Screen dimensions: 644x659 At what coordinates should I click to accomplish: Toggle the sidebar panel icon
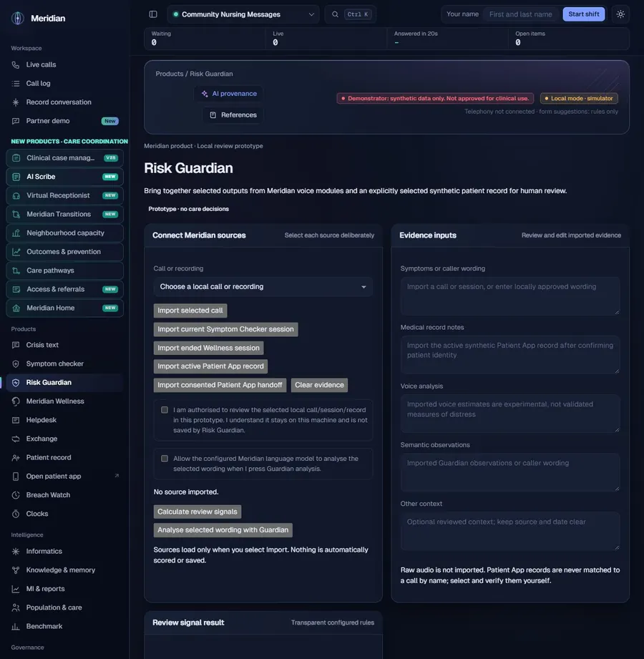[153, 14]
